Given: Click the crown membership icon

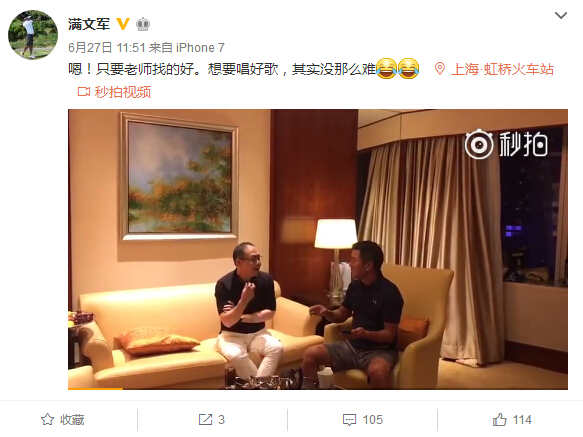Looking at the screenshot, I should coord(143,25).
